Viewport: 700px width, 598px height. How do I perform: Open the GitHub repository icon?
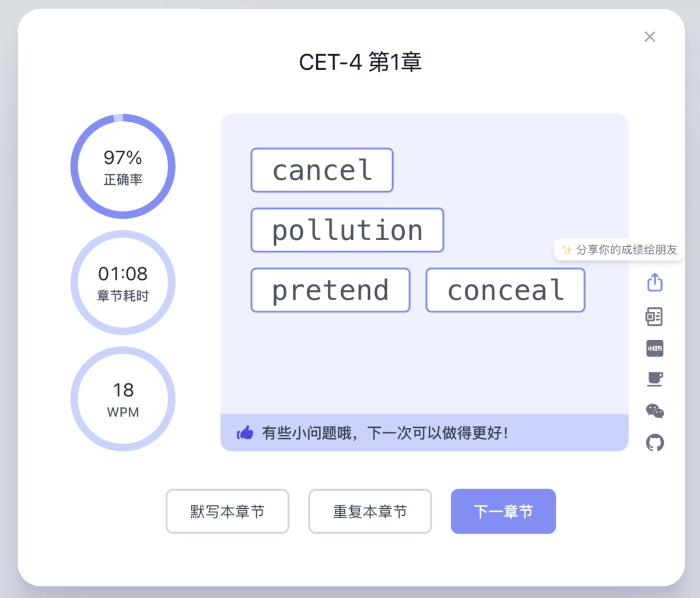(654, 442)
